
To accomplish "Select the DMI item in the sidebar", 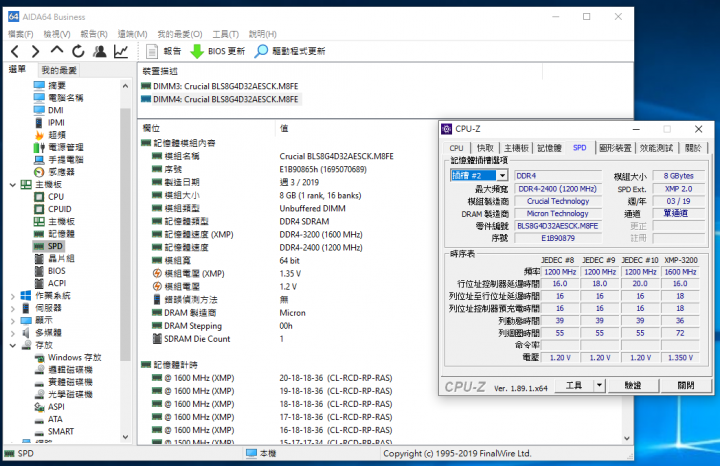I will [56, 110].
